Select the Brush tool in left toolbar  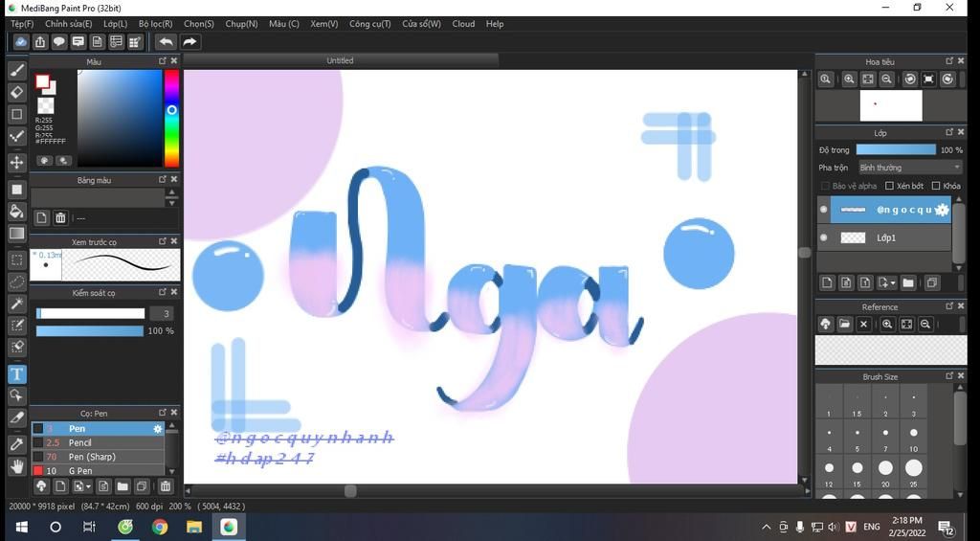click(17, 70)
